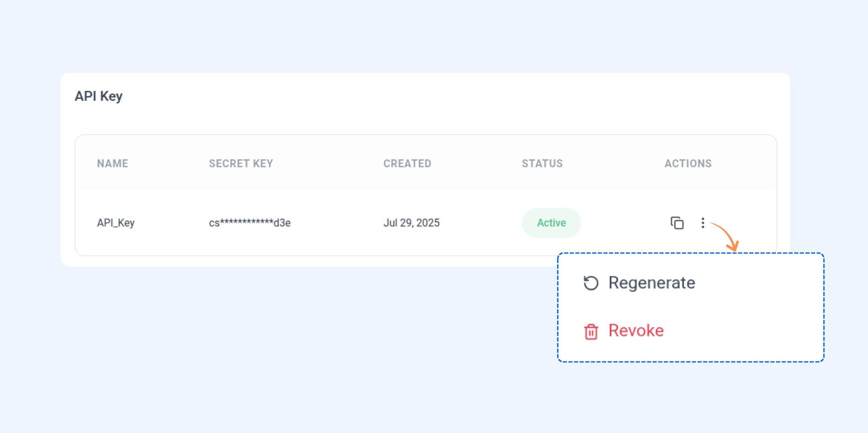Open the three-dot actions menu

(x=702, y=223)
